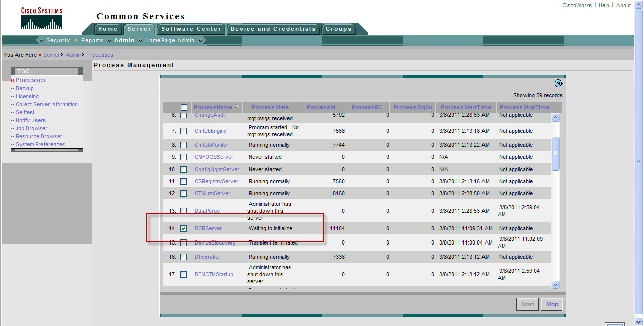Toggle the select-all checkbox in the table header
Viewport: 644px width, 326px height.
point(184,107)
